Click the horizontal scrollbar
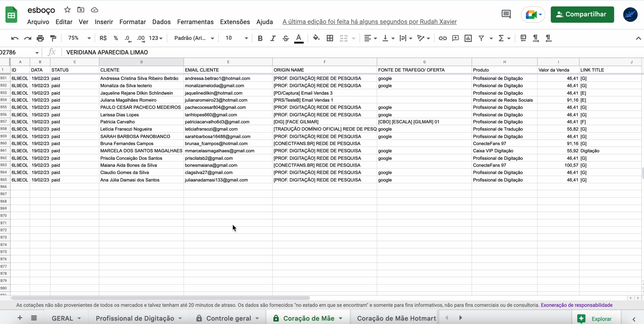644x324 pixels. point(161,298)
